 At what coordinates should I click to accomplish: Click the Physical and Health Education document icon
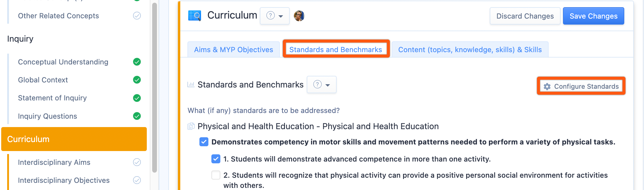(x=191, y=126)
